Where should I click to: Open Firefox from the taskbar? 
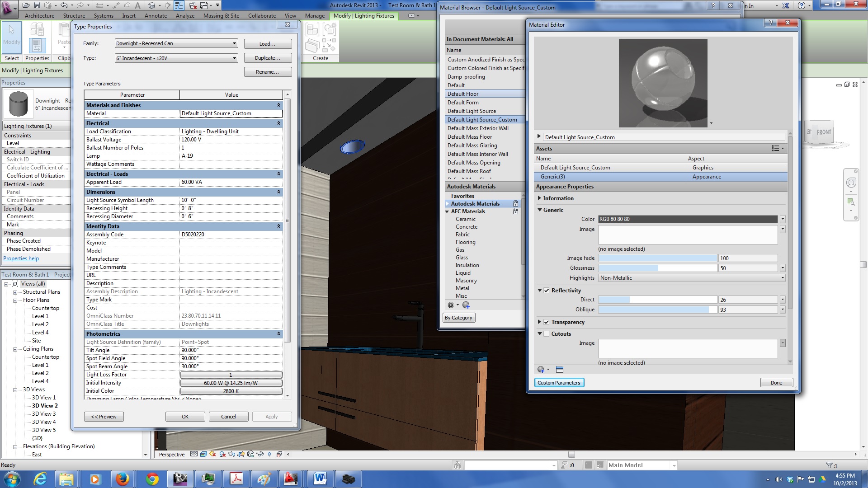click(122, 479)
